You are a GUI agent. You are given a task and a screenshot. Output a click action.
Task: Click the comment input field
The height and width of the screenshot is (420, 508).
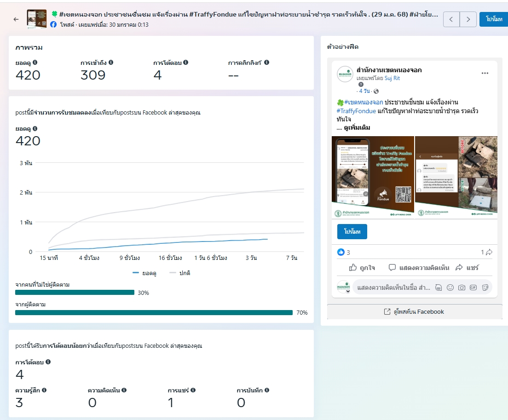click(x=393, y=287)
